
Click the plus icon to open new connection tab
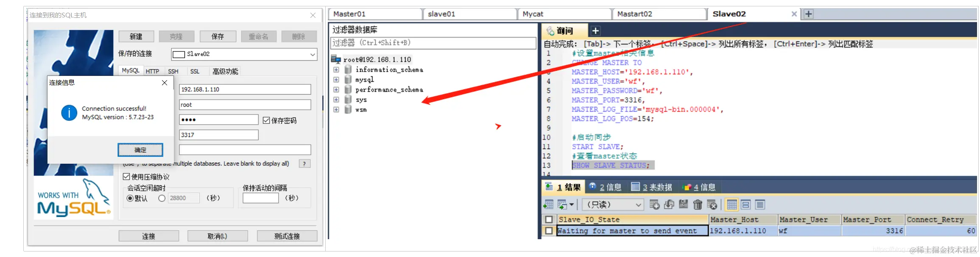pyautogui.click(x=809, y=14)
